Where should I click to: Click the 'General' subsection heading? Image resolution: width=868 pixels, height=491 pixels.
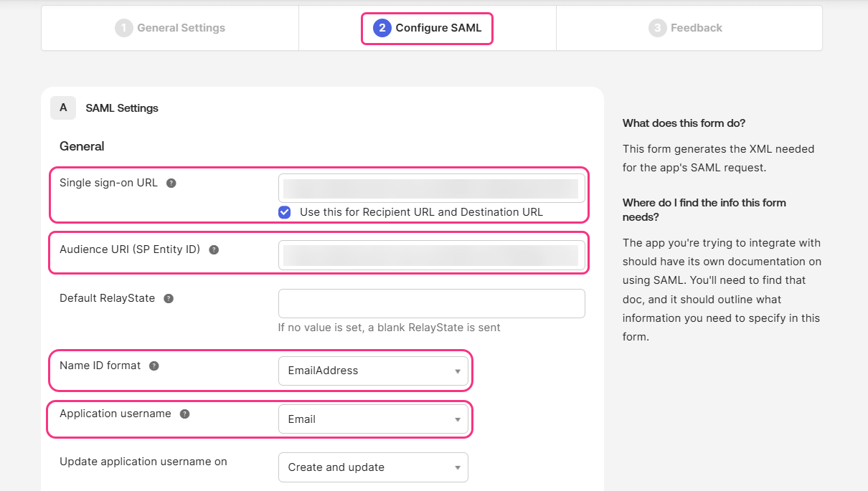coord(82,146)
